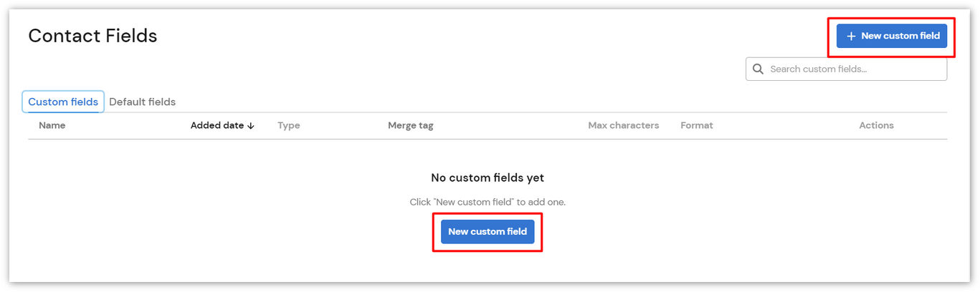Click the Max characters column header

[x=624, y=125]
